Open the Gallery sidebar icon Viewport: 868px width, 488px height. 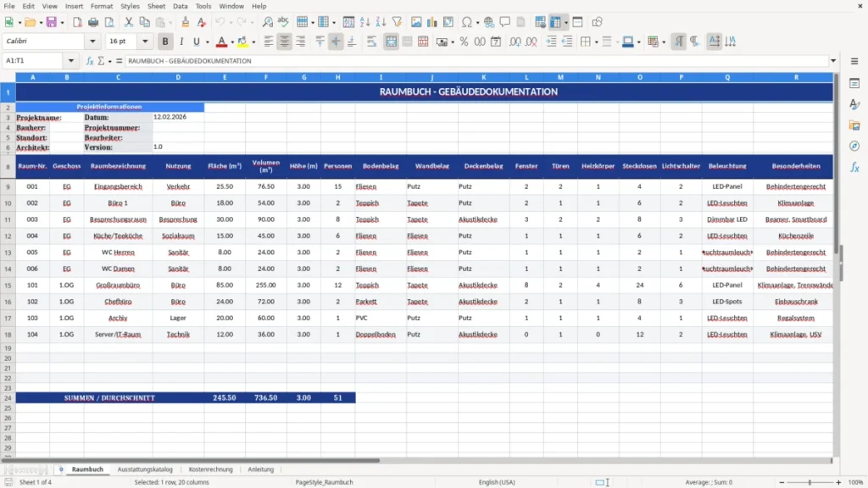(854, 125)
